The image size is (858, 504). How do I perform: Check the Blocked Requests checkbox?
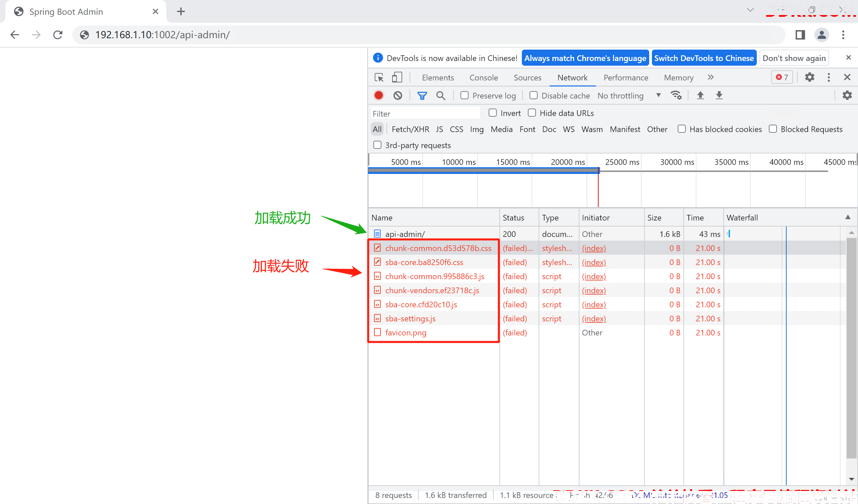[773, 129]
